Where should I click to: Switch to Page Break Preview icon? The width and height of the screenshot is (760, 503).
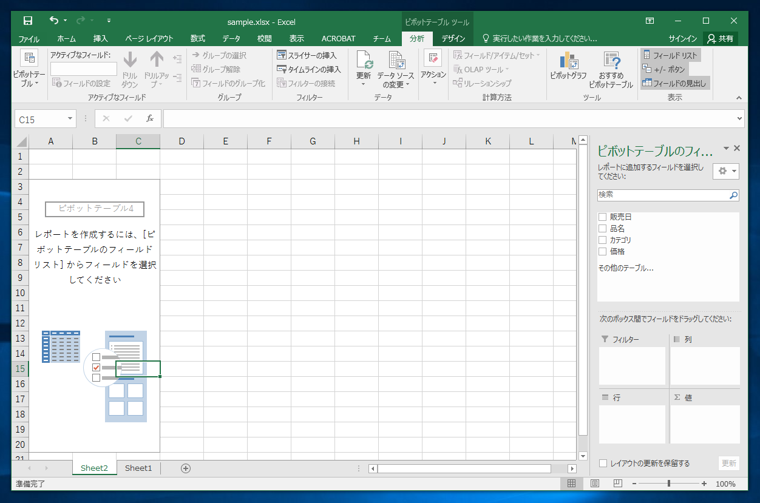[618, 483]
